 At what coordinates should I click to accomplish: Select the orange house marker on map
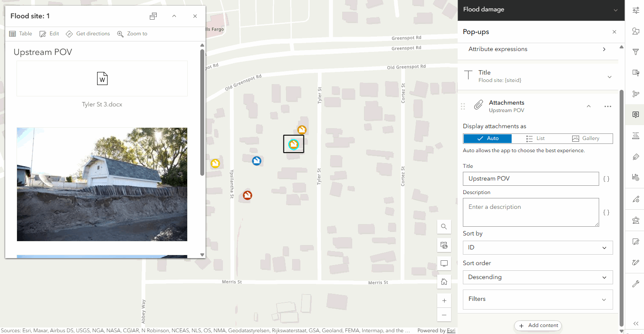[x=302, y=130]
